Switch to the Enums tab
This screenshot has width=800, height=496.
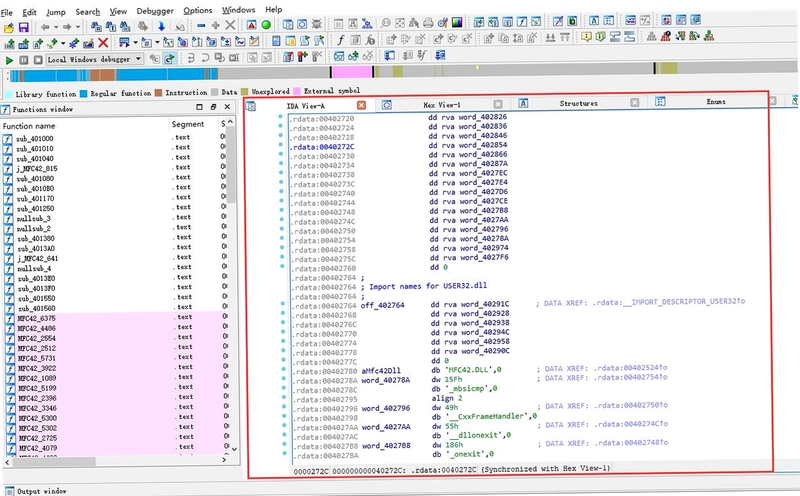[x=716, y=102]
